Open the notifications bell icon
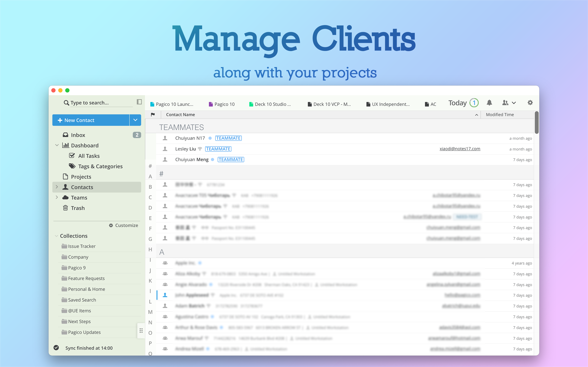 [x=489, y=103]
